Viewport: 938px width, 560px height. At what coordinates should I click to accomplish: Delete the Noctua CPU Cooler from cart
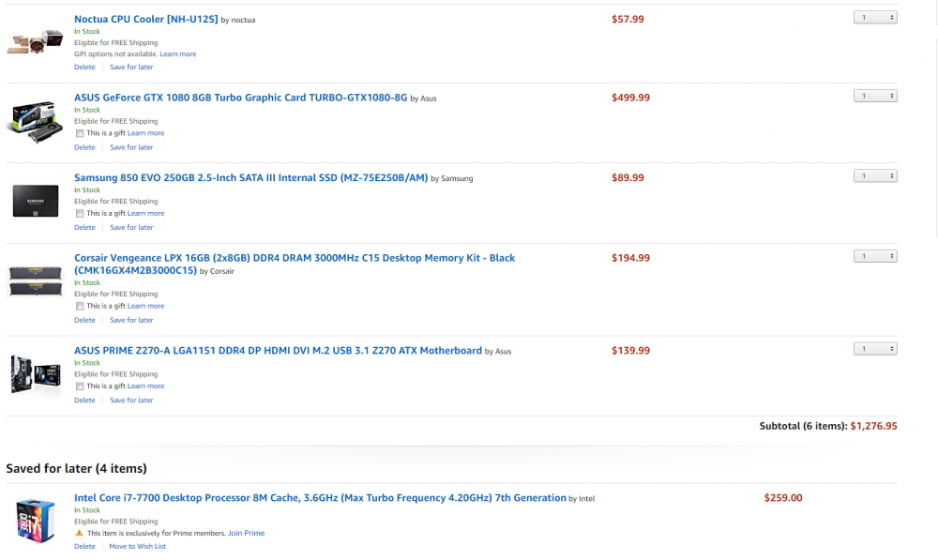coord(84,68)
